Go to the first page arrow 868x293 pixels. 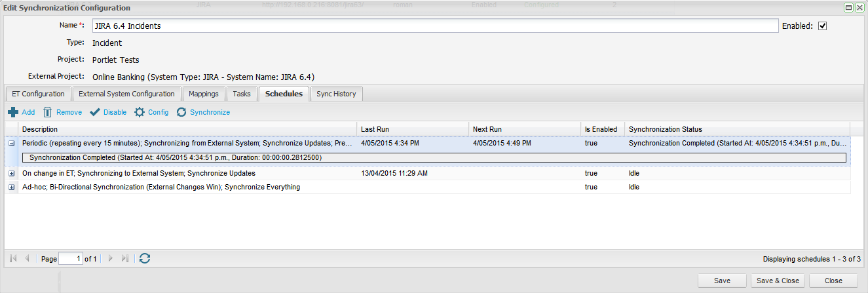[13, 259]
